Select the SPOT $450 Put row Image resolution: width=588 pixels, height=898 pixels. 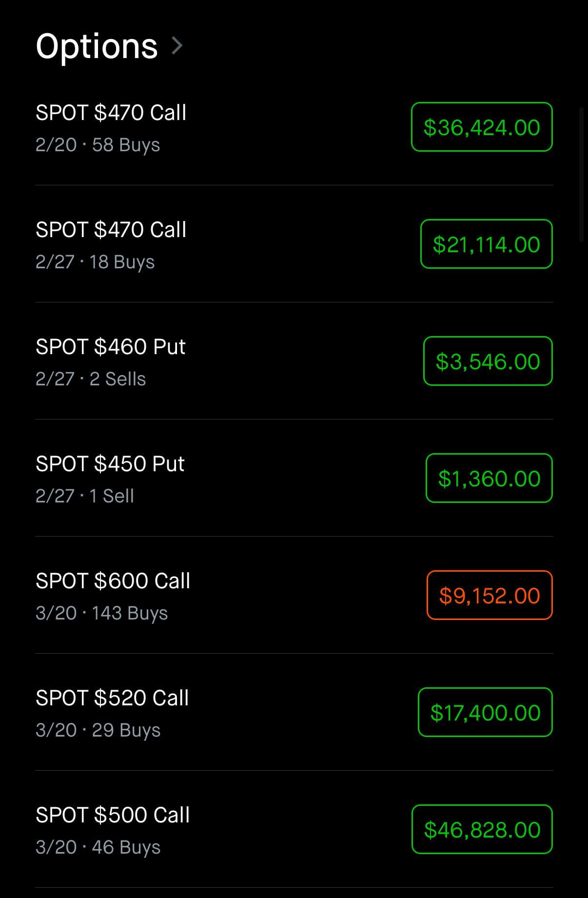110,464
